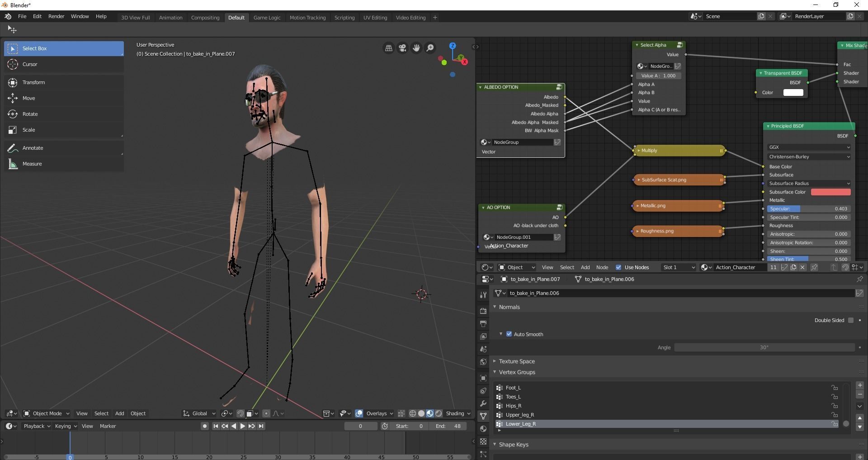
Task: Click the Subsurface Color red swatch
Action: coord(831,192)
